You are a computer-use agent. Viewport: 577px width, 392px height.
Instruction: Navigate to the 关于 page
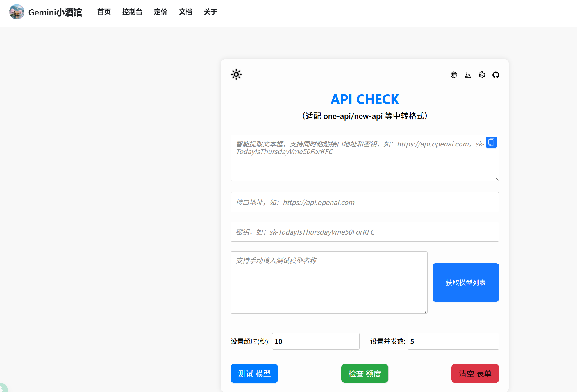pos(210,12)
